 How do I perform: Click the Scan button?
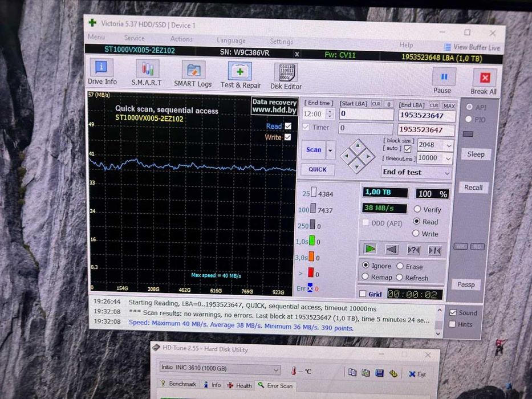point(314,150)
